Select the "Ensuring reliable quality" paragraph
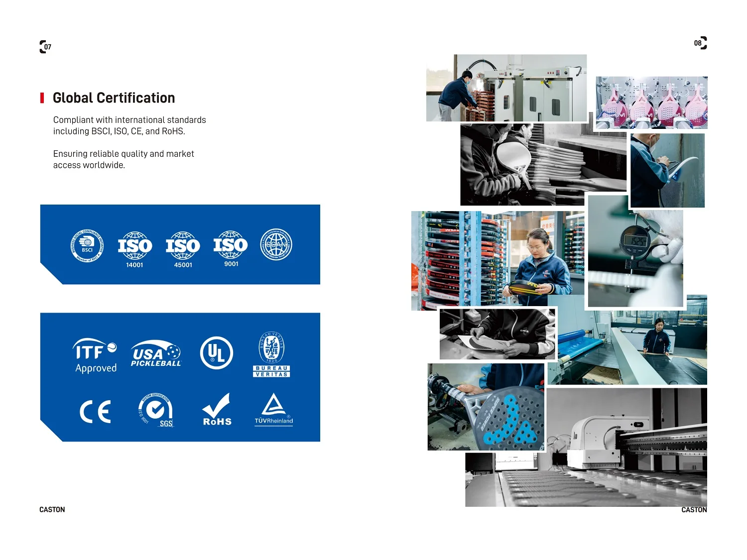This screenshot has width=747, height=560. 124,159
